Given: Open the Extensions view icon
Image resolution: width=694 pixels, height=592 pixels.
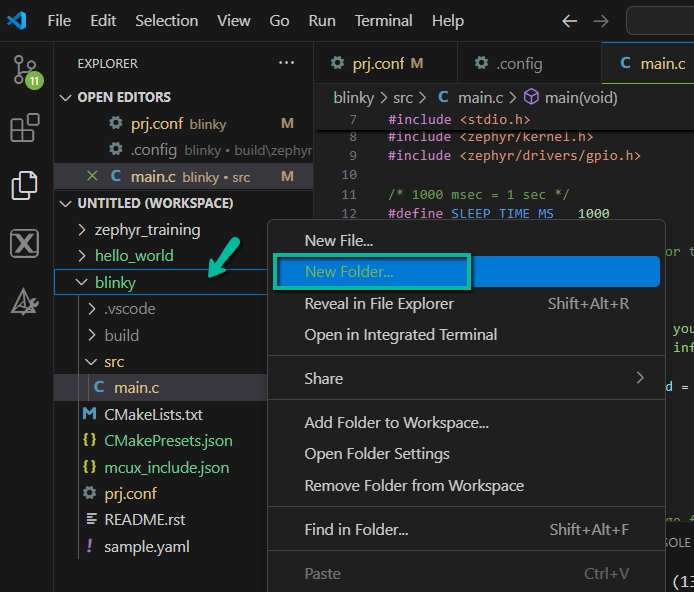Looking at the screenshot, I should tap(25, 128).
